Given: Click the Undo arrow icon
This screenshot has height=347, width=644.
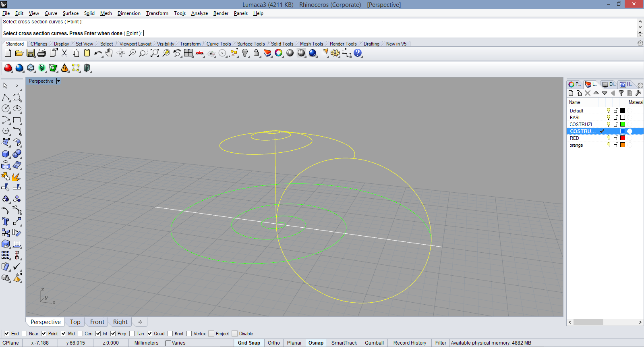Looking at the screenshot, I should [x=98, y=53].
